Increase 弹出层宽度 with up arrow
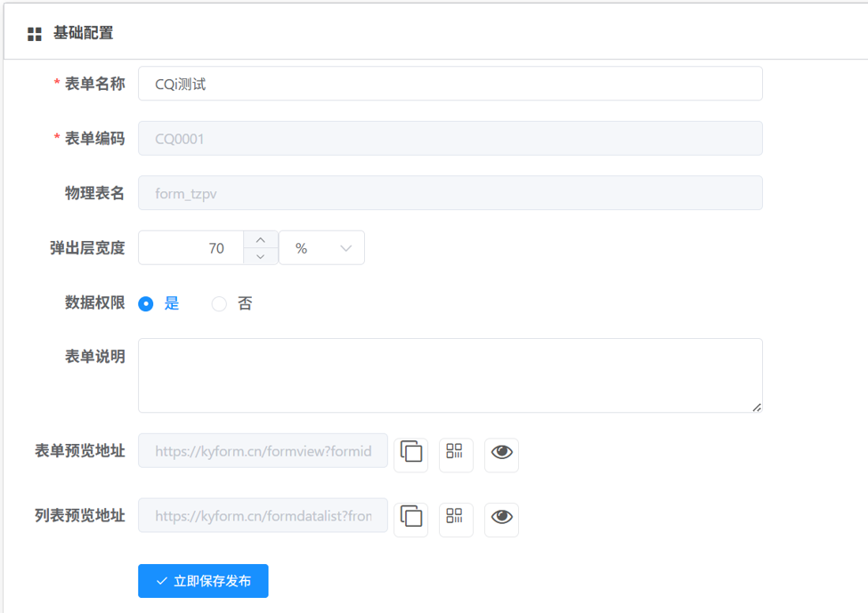This screenshot has width=868, height=613. point(260,240)
